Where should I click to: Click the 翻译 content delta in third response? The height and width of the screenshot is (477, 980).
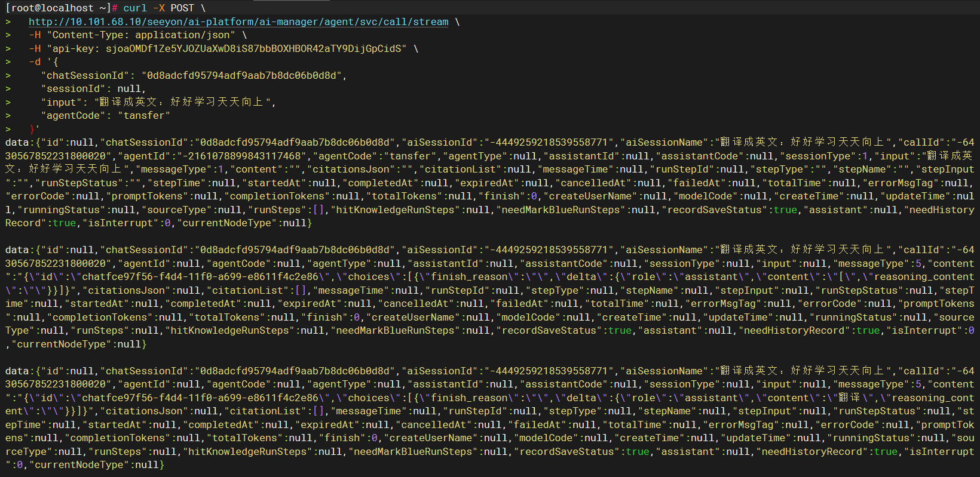[849, 398]
